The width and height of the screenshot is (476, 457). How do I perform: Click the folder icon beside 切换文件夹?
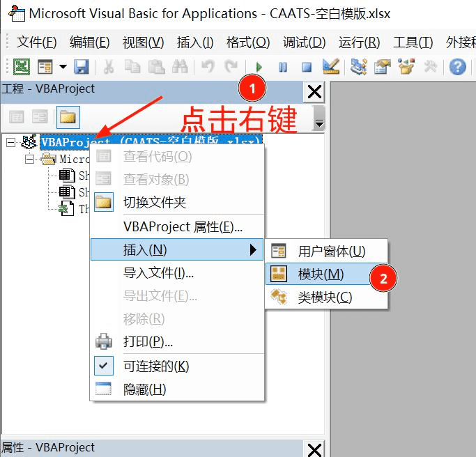[x=104, y=202]
